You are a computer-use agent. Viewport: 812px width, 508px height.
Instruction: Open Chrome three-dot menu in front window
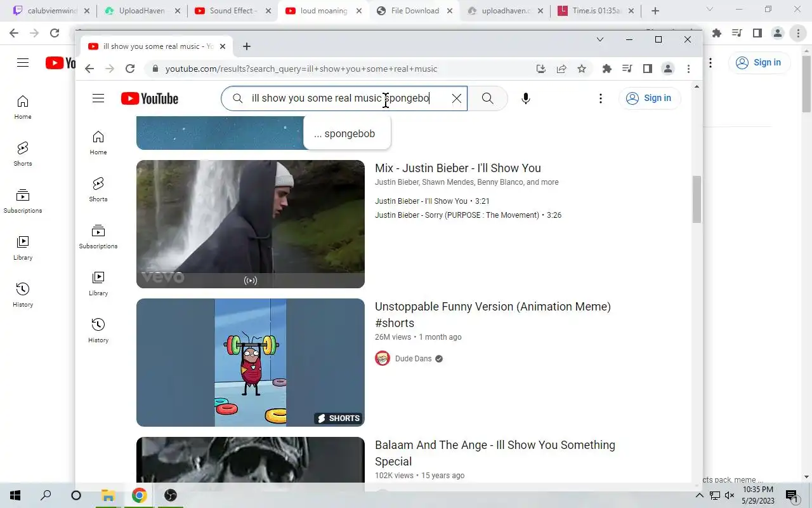688,69
